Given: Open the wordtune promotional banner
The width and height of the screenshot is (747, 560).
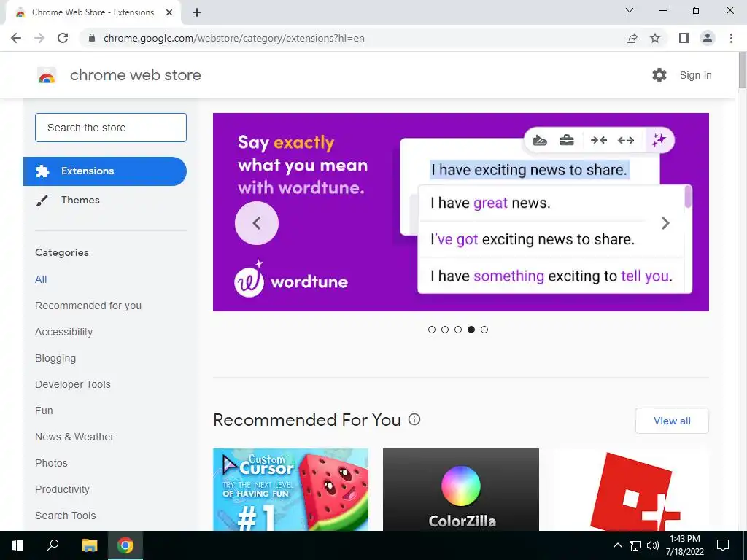Looking at the screenshot, I should tap(461, 212).
